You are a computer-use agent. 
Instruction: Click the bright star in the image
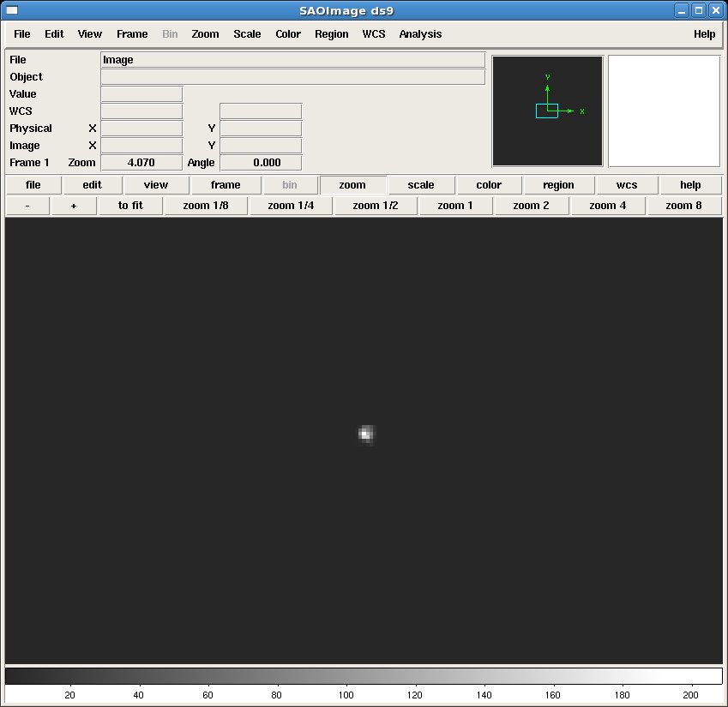(366, 434)
